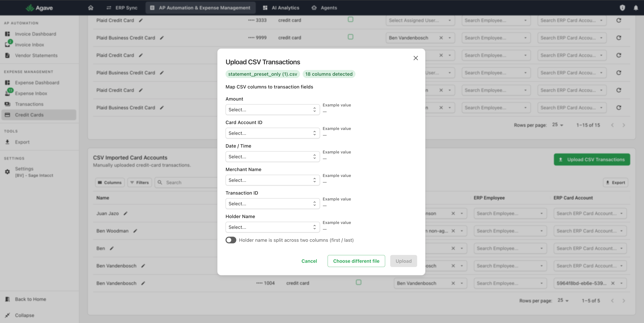Screen dimensions: 644x323
Task: Refresh the card ending 9999 row
Action: pos(618,38)
